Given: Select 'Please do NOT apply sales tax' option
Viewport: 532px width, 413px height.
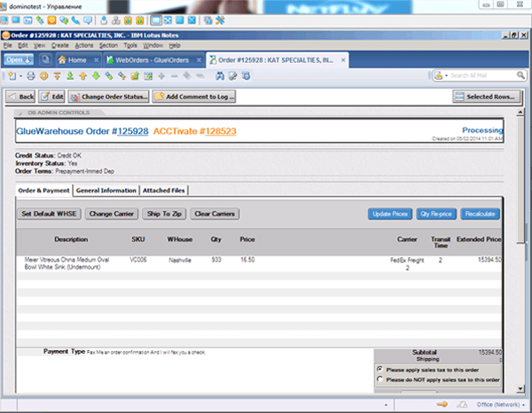Looking at the screenshot, I should tap(379, 379).
